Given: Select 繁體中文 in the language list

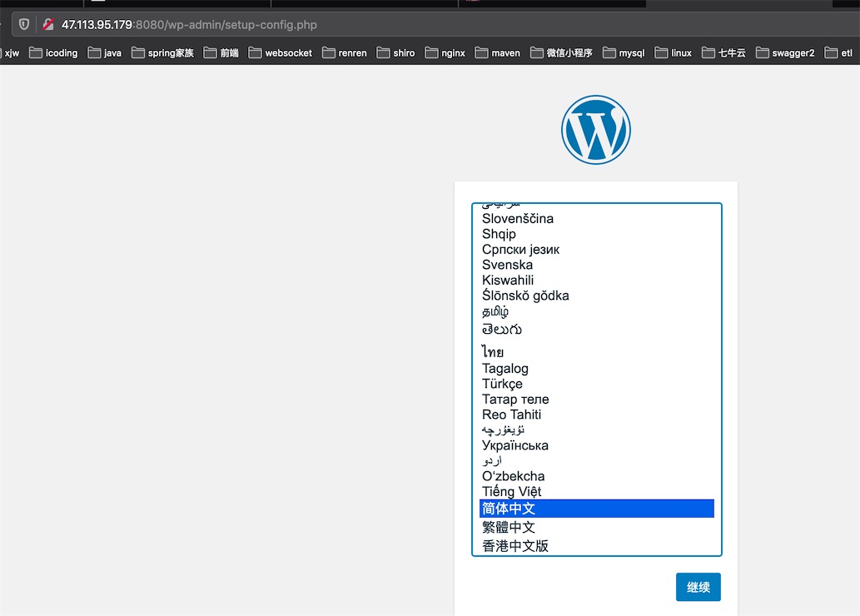Looking at the screenshot, I should click(597, 527).
